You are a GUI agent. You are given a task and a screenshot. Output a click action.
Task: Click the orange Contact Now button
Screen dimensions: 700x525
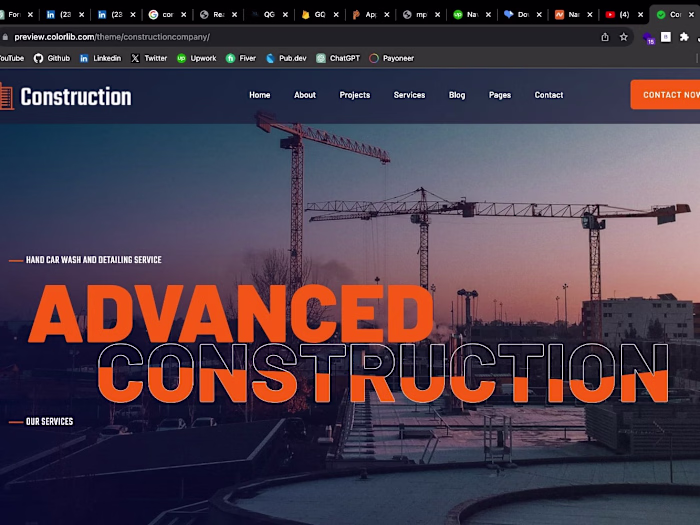tap(665, 95)
